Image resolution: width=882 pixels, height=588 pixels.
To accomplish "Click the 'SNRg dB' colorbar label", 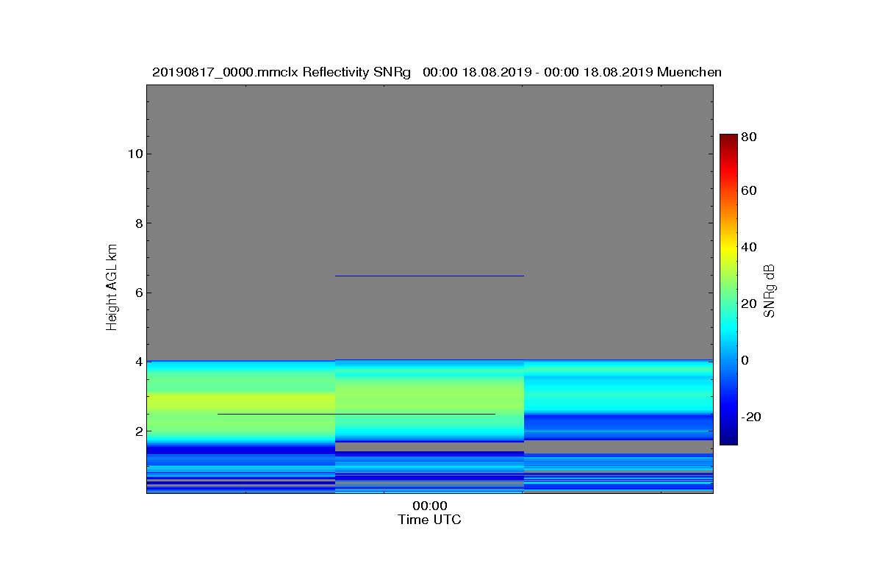I will coord(770,291).
